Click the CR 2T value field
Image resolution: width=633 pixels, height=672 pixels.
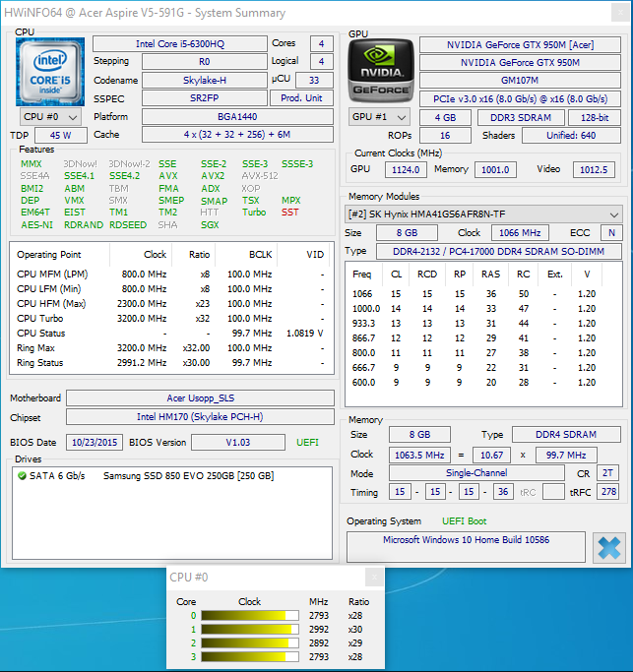click(x=607, y=473)
